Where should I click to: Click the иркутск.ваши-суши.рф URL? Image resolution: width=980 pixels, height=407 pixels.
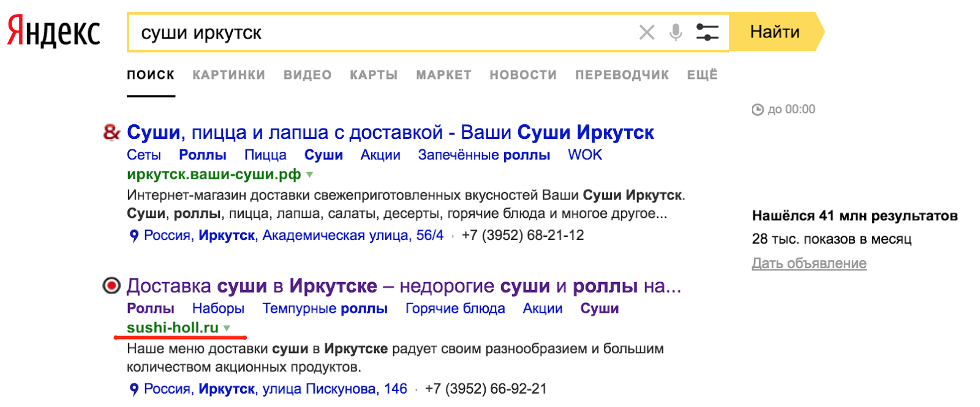coord(214,174)
